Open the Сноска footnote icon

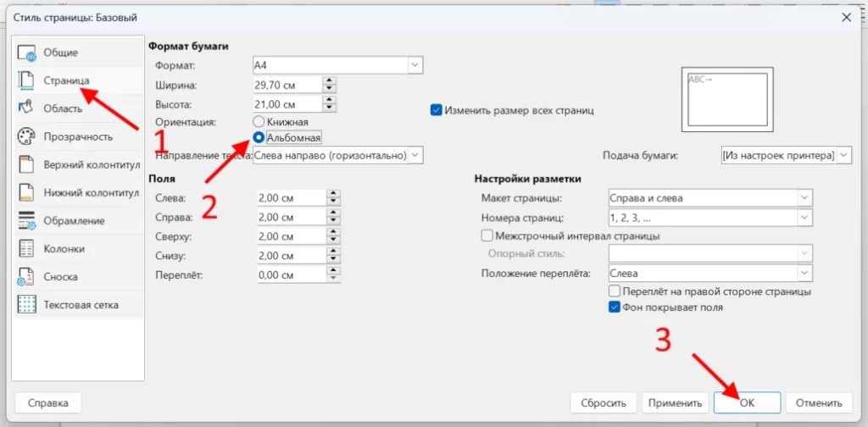pyautogui.click(x=26, y=276)
